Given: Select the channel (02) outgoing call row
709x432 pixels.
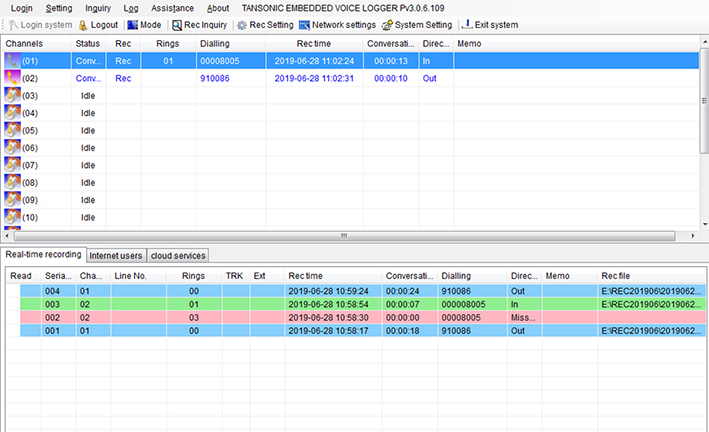Looking at the screenshot, I should point(300,78).
